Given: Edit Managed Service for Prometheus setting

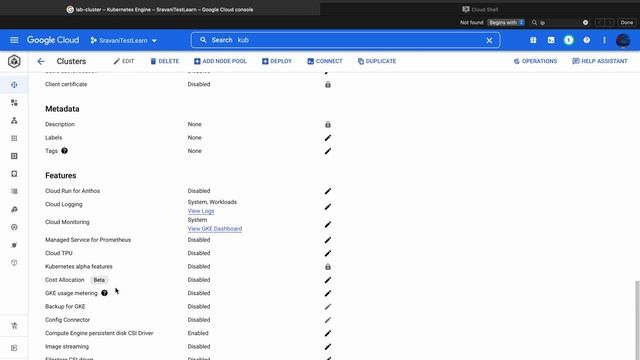Looking at the screenshot, I should 328,240.
